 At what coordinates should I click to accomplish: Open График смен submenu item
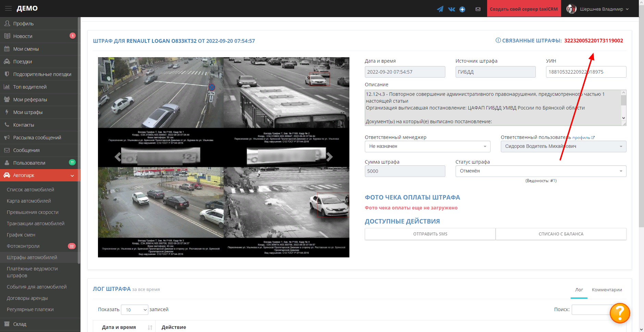click(21, 235)
